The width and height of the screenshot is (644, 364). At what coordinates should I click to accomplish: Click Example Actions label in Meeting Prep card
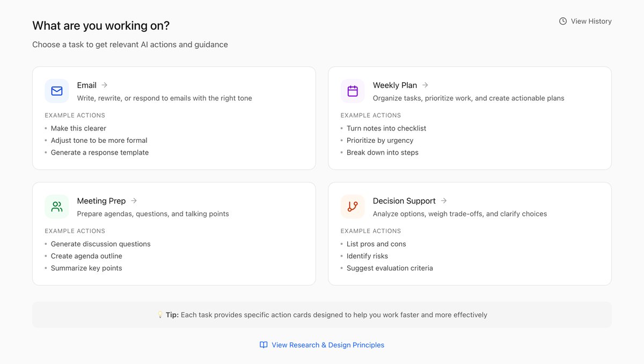click(x=75, y=231)
